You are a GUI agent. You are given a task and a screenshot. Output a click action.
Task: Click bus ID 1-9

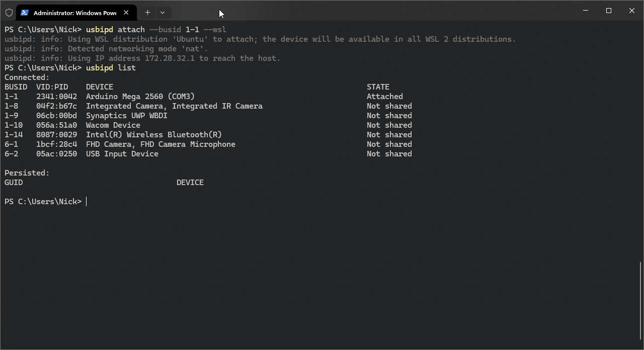coord(11,116)
